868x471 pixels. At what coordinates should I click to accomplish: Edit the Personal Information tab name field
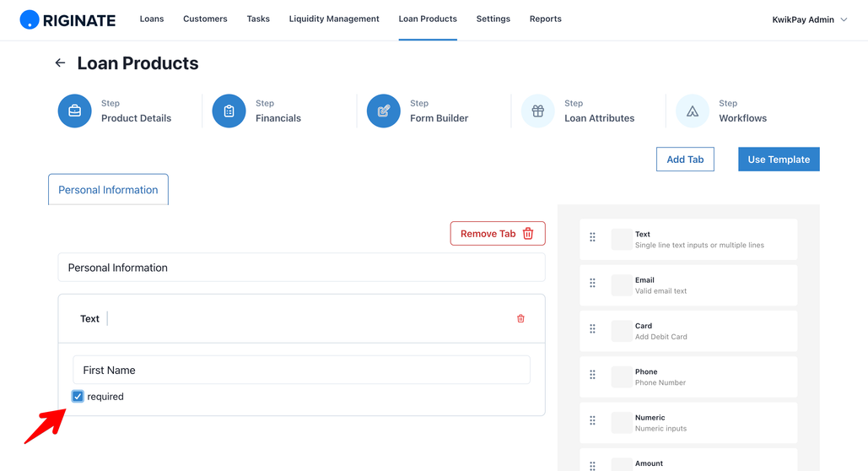(x=302, y=268)
